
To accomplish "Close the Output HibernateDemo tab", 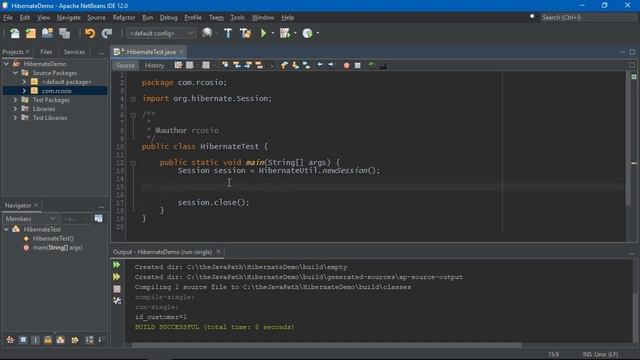I will [218, 251].
